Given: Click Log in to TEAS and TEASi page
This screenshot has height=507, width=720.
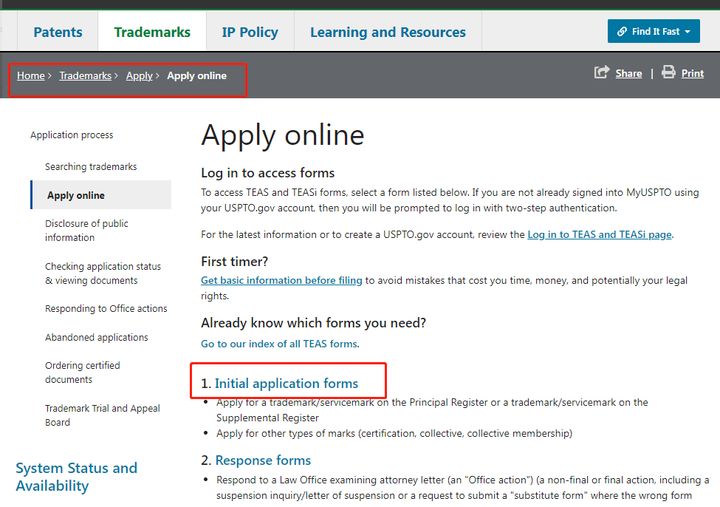Looking at the screenshot, I should (599, 235).
